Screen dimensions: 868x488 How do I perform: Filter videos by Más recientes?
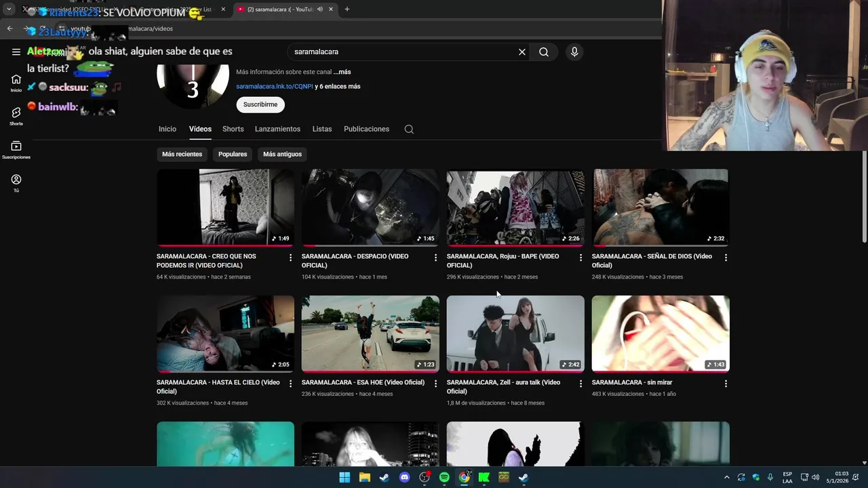pyautogui.click(x=182, y=154)
